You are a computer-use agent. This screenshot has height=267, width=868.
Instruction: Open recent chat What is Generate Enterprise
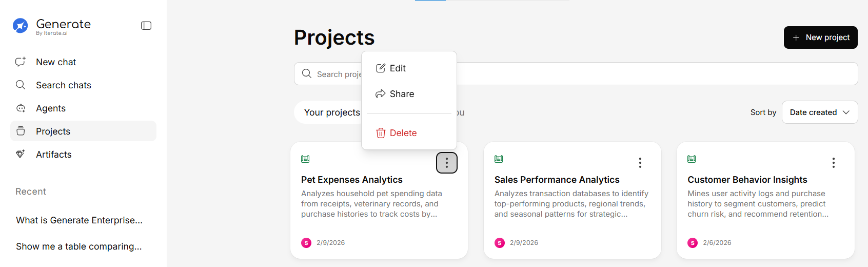point(79,220)
